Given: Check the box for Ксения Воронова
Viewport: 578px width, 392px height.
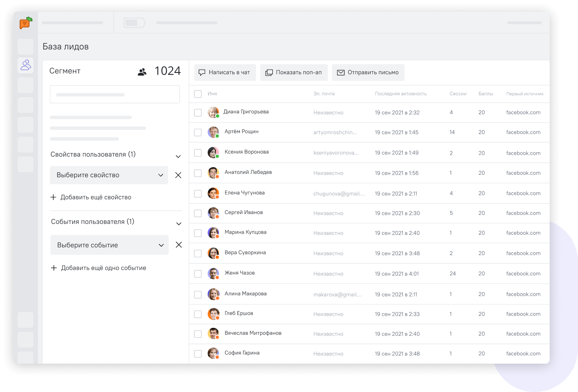Looking at the screenshot, I should pyautogui.click(x=198, y=153).
